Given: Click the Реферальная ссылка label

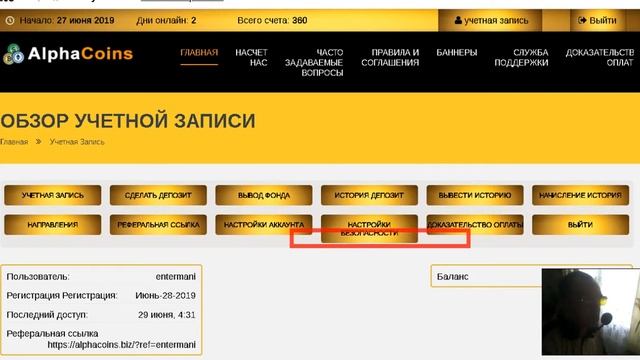Looking at the screenshot, I should (52, 333).
